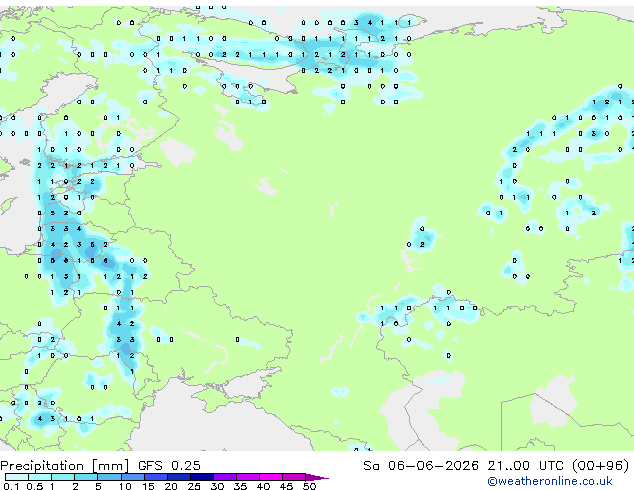
Task: Click the legend scale label '10'
Action: [x=125, y=486]
